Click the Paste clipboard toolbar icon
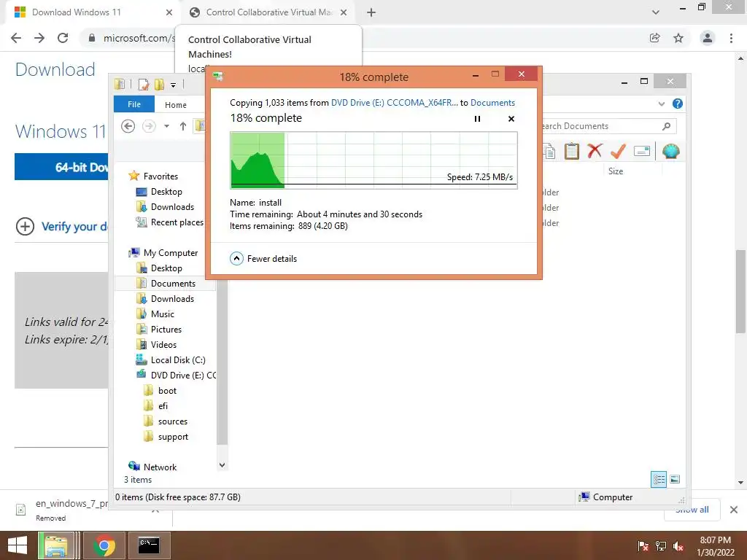Image resolution: width=747 pixels, height=560 pixels. pos(572,152)
